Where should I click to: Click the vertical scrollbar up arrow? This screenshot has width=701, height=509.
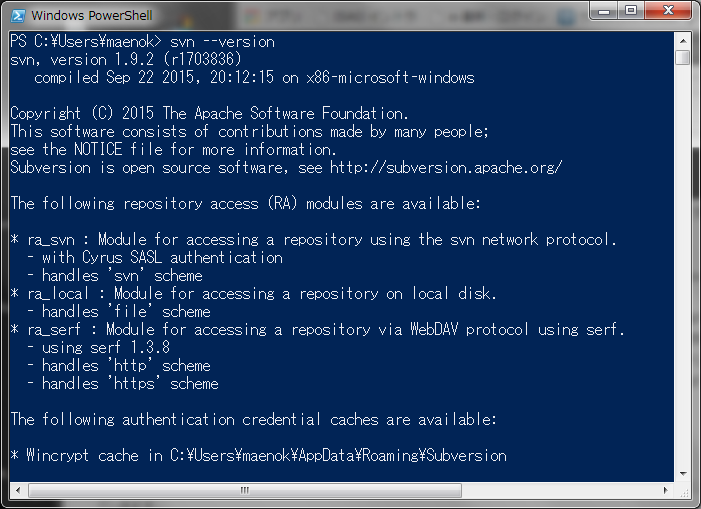pos(682,40)
